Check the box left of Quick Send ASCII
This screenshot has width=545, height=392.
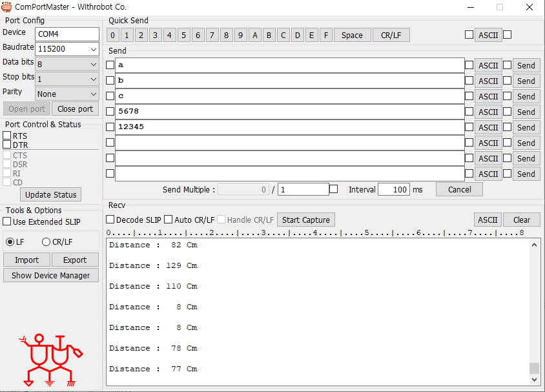[x=469, y=35]
